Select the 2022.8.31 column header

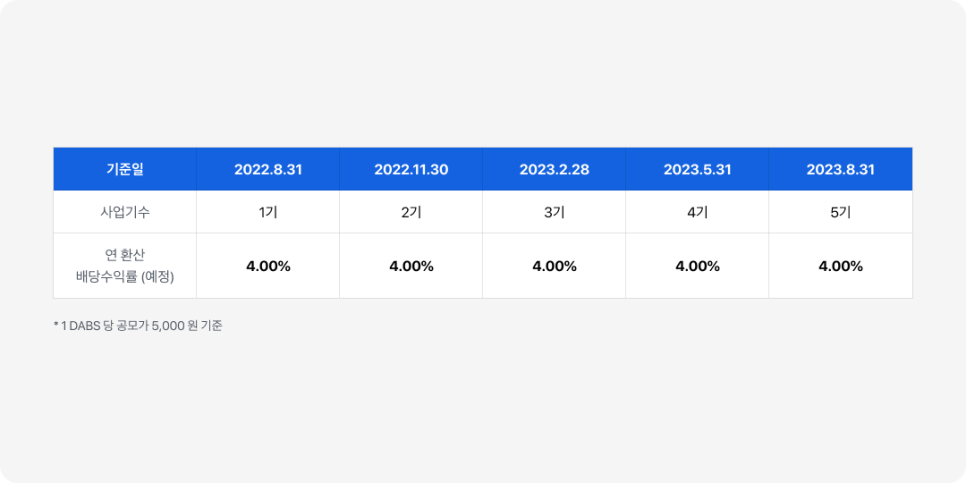(268, 169)
